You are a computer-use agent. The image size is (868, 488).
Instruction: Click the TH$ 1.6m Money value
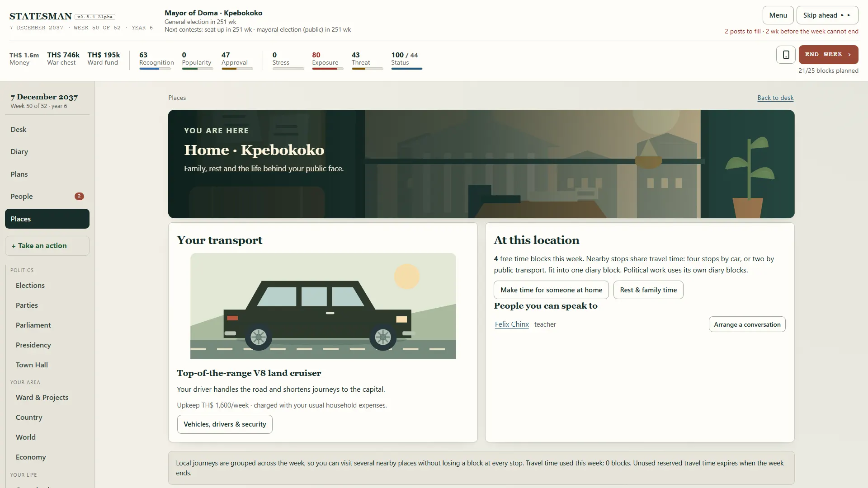[24, 55]
